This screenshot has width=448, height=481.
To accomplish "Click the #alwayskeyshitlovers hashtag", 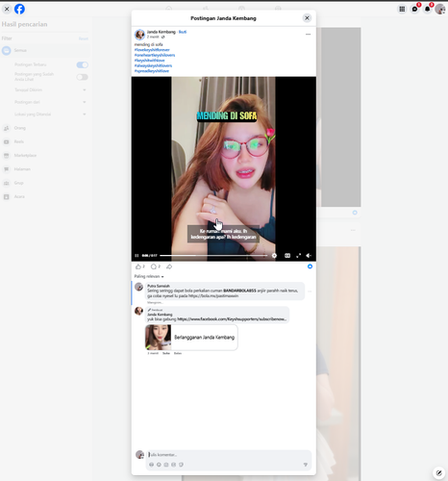I will point(153,65).
